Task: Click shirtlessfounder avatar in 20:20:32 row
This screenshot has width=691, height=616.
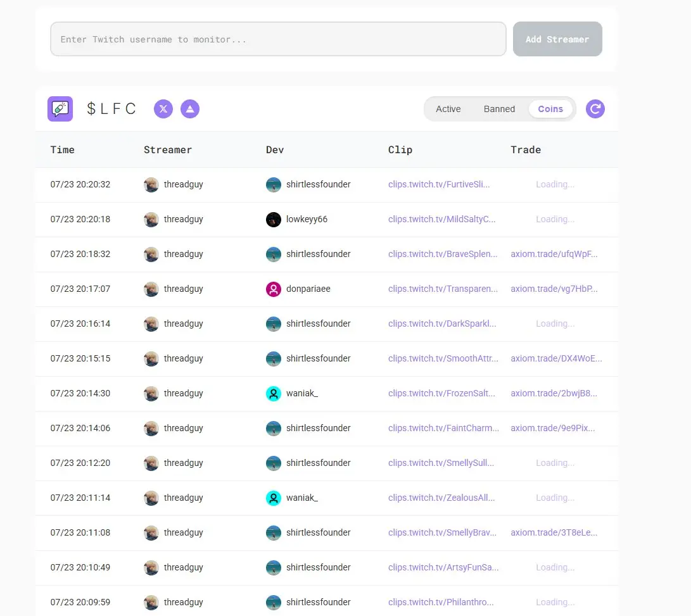Action: click(x=273, y=185)
